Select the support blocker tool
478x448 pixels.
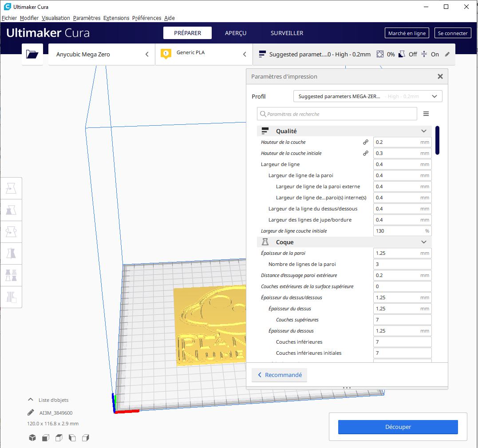tap(11, 297)
